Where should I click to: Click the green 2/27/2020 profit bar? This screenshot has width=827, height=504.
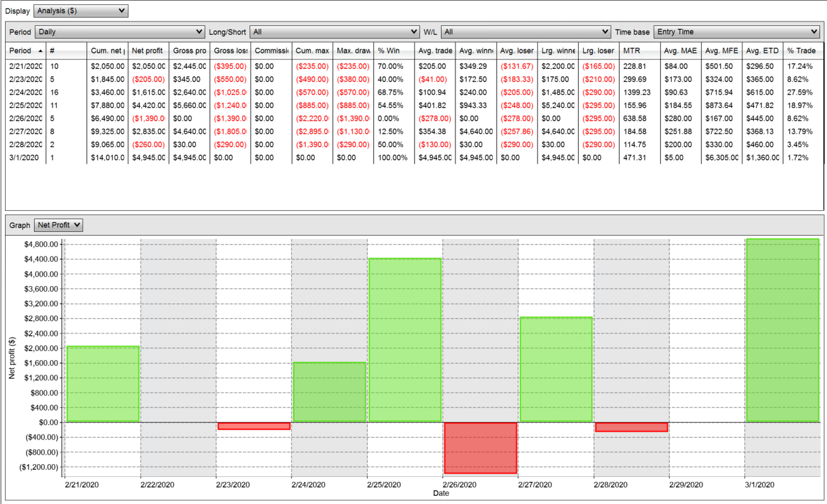pos(556,369)
